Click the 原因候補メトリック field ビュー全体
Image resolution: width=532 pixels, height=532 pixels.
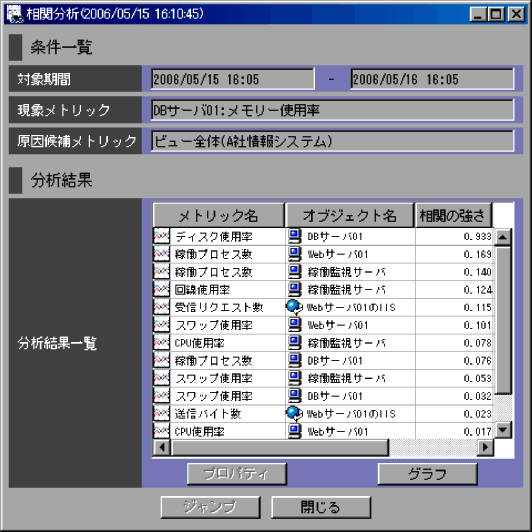click(332, 141)
